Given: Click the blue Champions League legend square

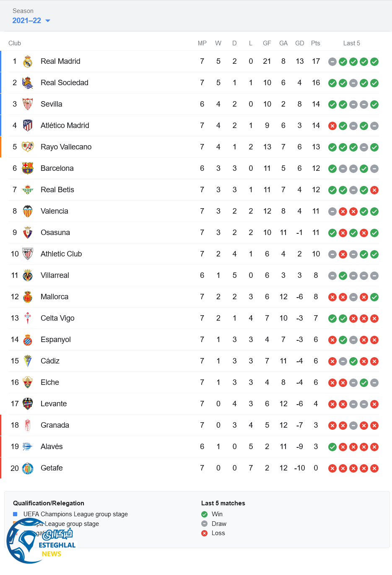Looking at the screenshot, I should coord(15,514).
